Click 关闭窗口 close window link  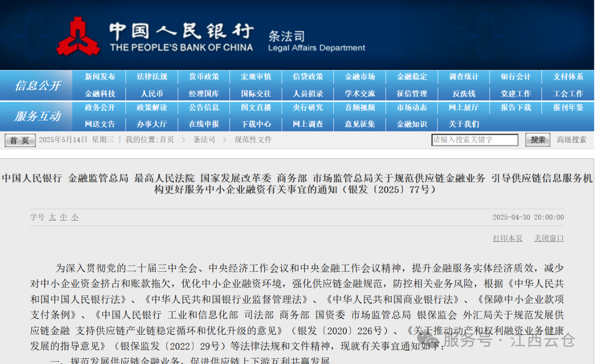[549, 238]
